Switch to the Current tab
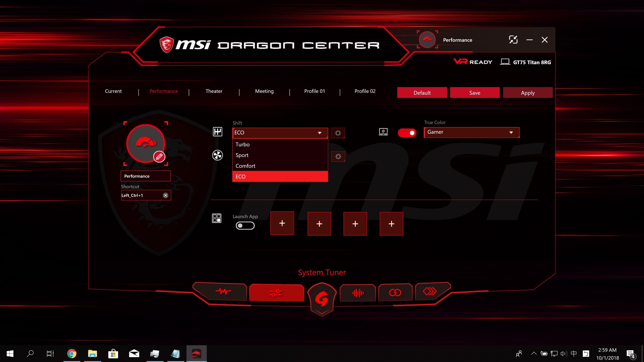This screenshot has width=644, height=362. (x=113, y=91)
